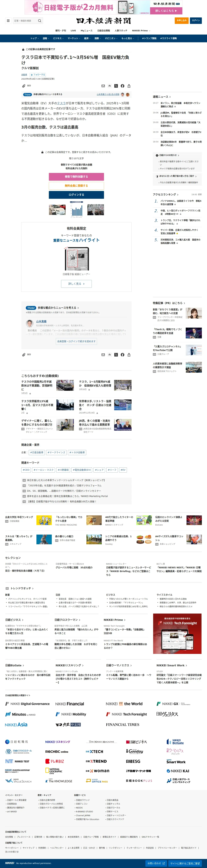207x868 pixels.
Task: Expand the 国際 navigation dropdown
Action: [98, 38]
